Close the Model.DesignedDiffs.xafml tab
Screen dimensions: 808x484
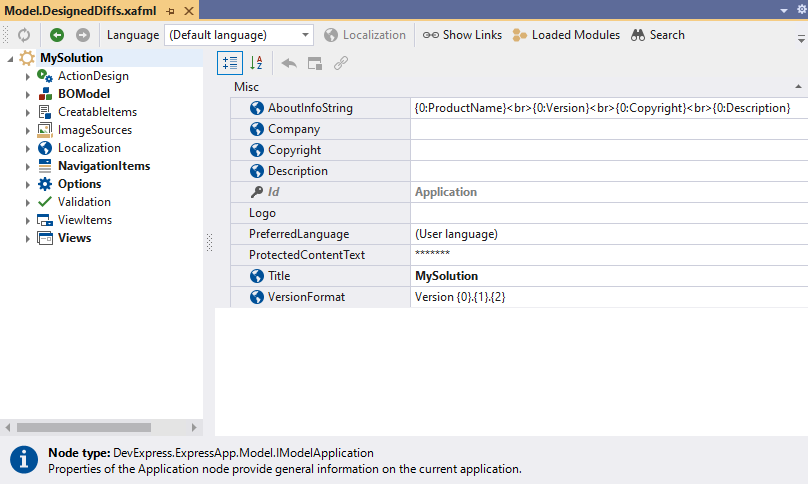tap(189, 11)
